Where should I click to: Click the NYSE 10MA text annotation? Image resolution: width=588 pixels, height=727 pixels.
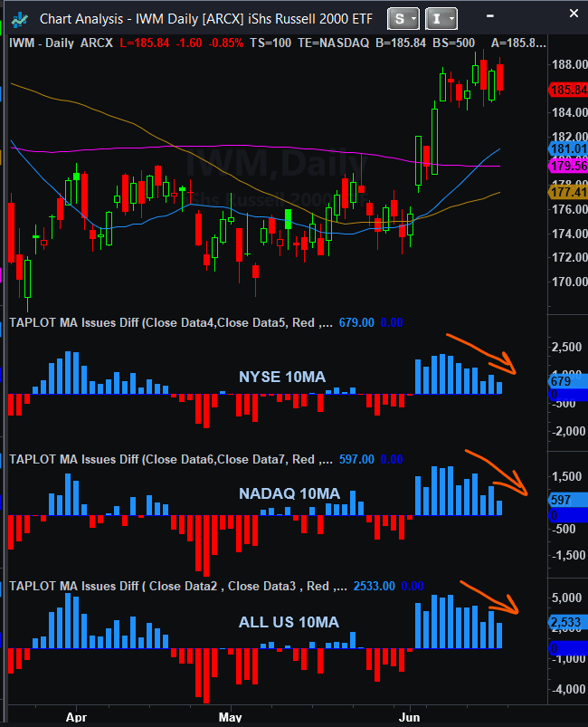(x=282, y=377)
